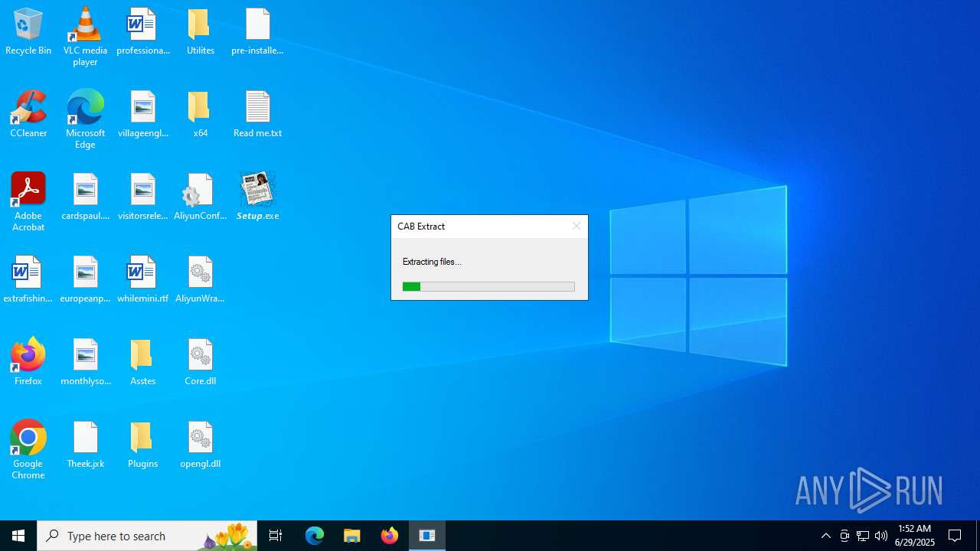The image size is (980, 551).
Task: Open the network status tray icon
Action: click(863, 536)
